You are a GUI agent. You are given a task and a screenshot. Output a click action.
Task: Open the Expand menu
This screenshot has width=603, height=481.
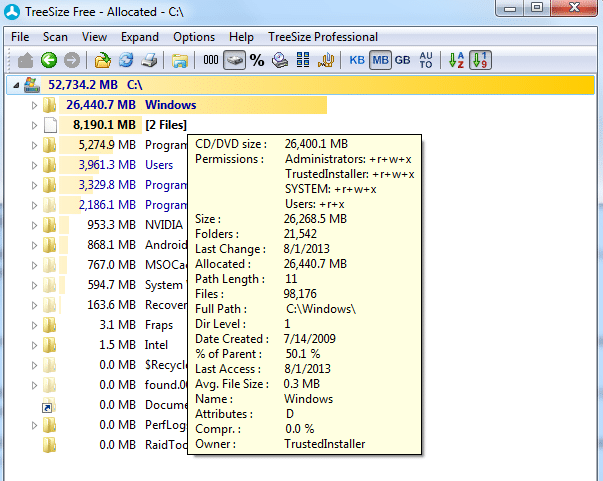tap(140, 37)
